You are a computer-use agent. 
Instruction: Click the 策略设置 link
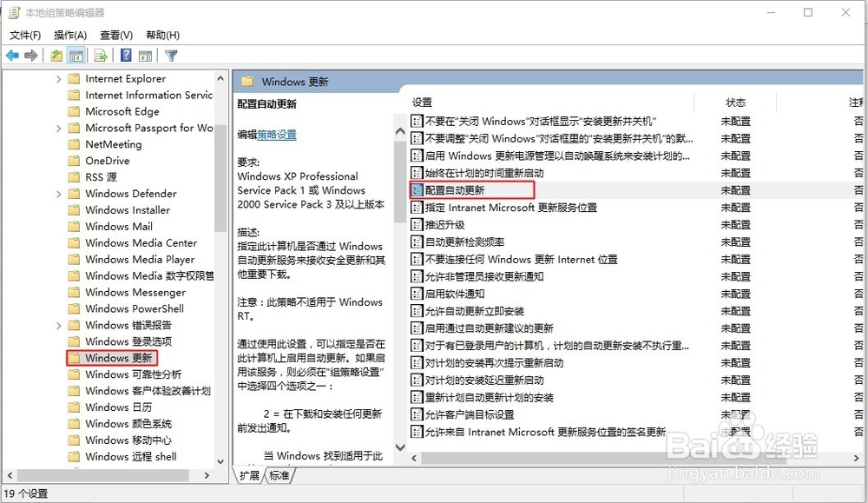click(x=276, y=135)
